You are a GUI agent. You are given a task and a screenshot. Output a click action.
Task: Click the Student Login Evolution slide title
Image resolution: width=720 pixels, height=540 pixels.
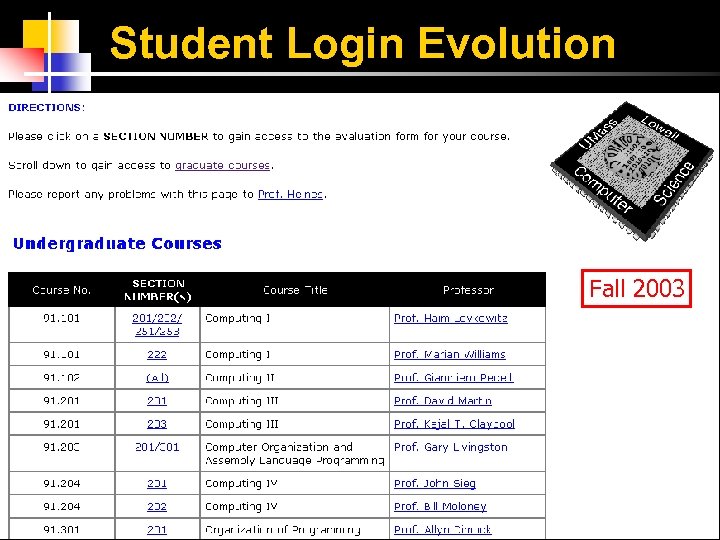click(363, 43)
